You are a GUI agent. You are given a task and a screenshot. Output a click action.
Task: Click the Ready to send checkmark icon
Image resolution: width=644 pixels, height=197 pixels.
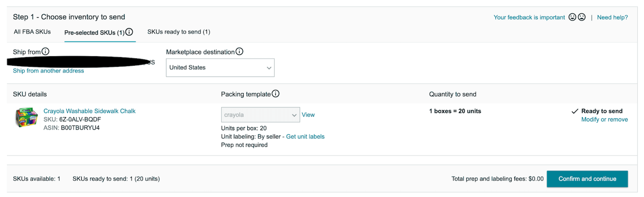click(x=575, y=111)
